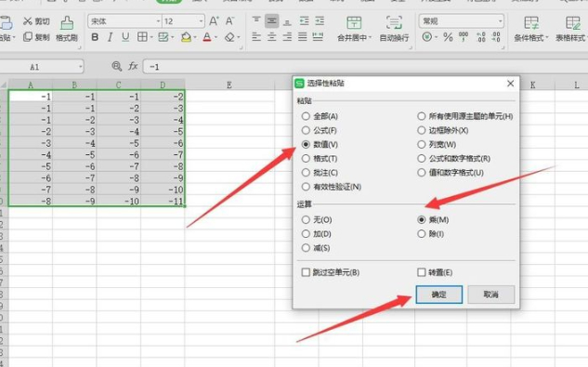The width and height of the screenshot is (588, 367).
Task: Click the justify alignment icon
Action: (x=302, y=37)
